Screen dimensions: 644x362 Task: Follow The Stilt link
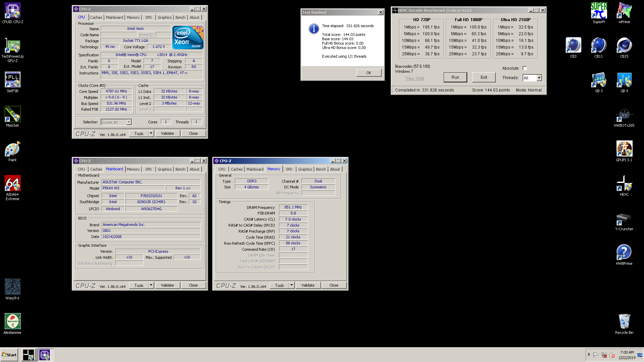[x=415, y=78]
